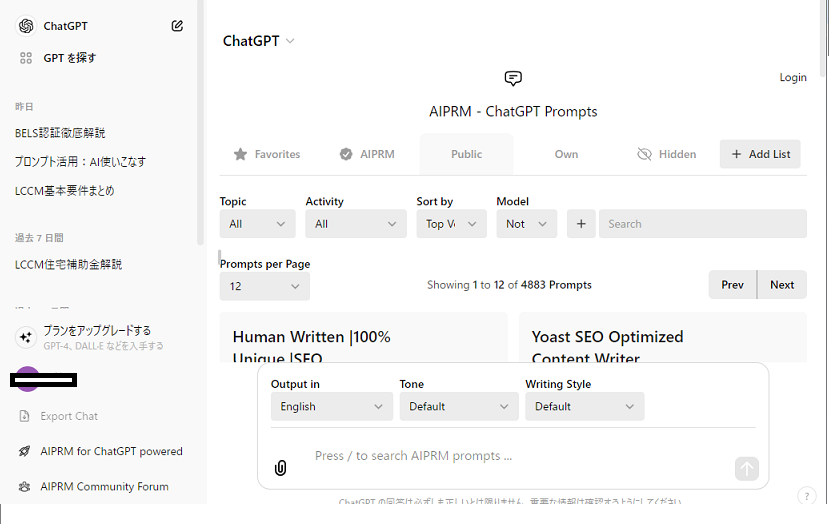
Task: Click the AIPRM speech bubble icon
Action: (x=513, y=78)
